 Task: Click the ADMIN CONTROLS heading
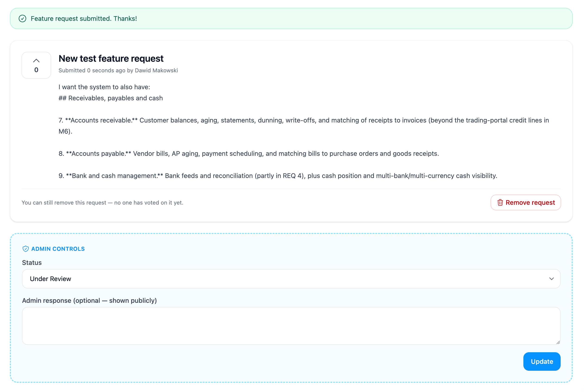[x=58, y=249]
